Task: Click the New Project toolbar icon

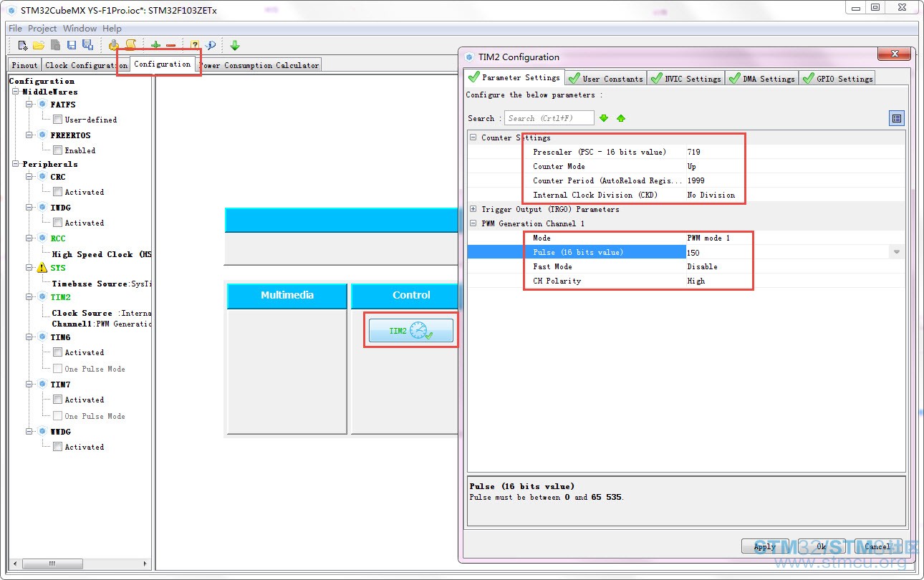Action: click(x=23, y=45)
